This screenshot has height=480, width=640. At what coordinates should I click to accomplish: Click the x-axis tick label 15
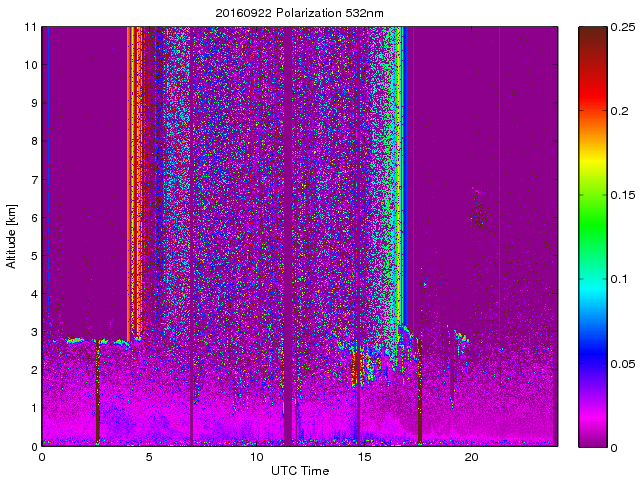coord(363,457)
